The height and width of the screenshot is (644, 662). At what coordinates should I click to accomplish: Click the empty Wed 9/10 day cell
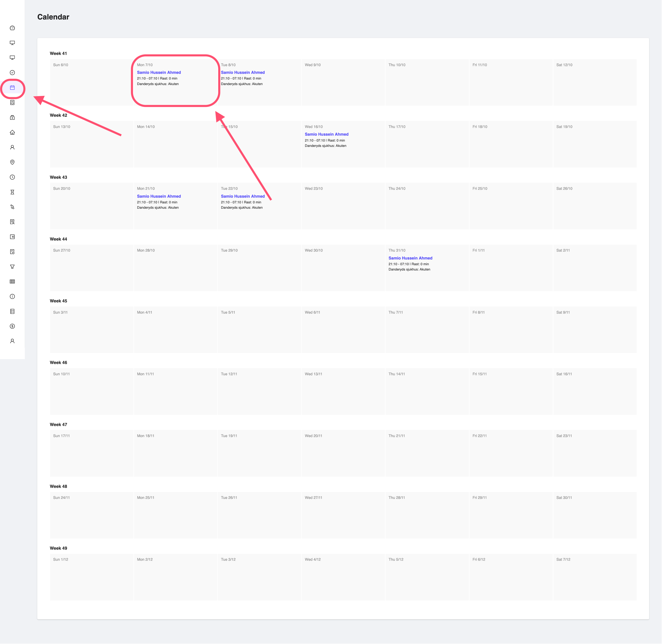click(x=343, y=82)
